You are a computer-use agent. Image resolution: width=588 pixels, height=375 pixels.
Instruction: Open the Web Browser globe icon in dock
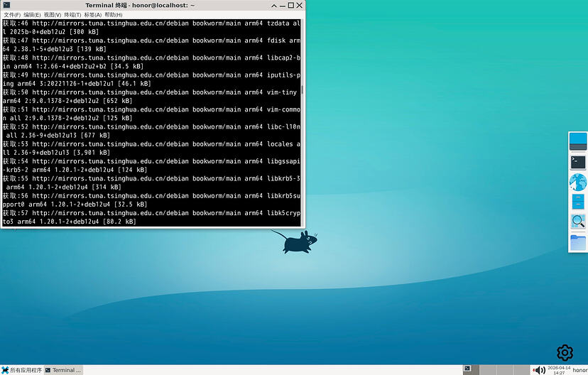coord(578,182)
